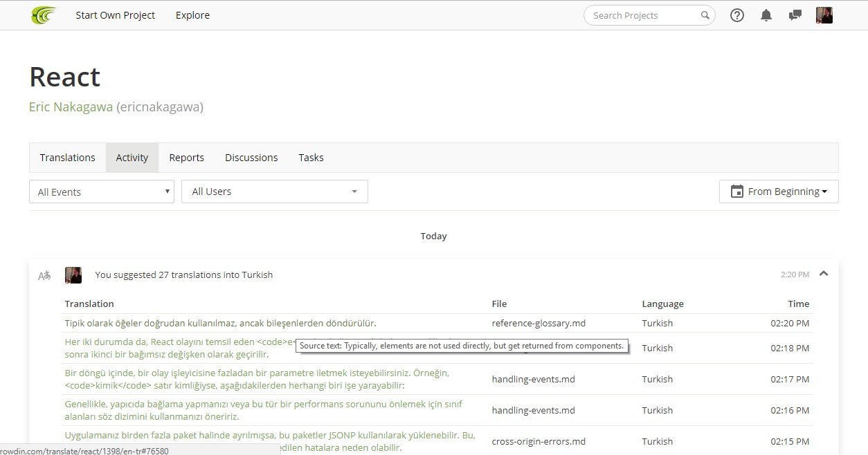Click handling-events.md at 02:16 PM row

click(x=534, y=410)
